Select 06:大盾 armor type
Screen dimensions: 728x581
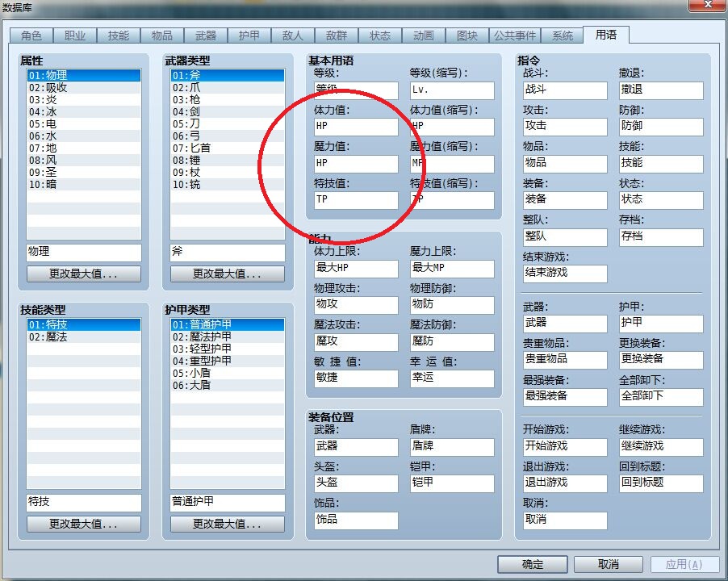pos(228,385)
